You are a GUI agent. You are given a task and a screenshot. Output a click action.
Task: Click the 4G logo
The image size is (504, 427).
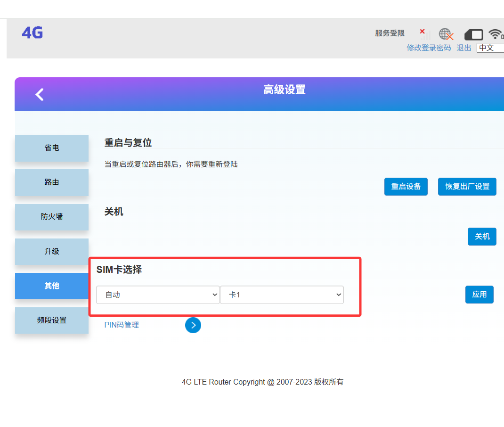(33, 33)
